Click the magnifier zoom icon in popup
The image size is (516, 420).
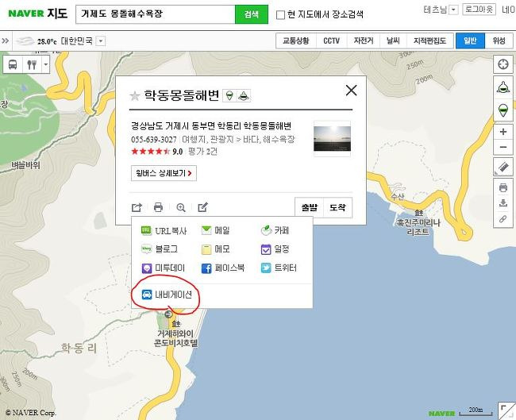[181, 207]
